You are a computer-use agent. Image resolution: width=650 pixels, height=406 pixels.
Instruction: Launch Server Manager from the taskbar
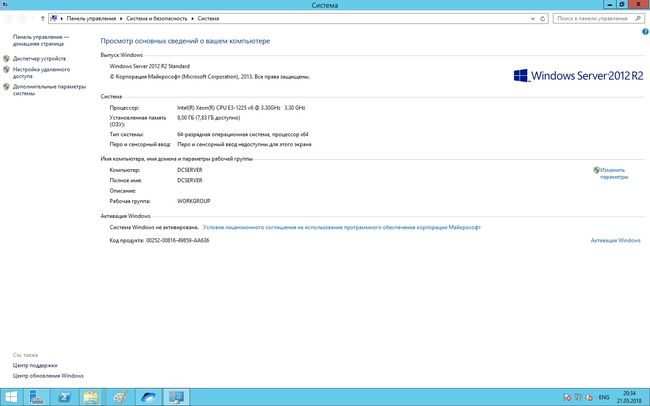tap(36, 397)
